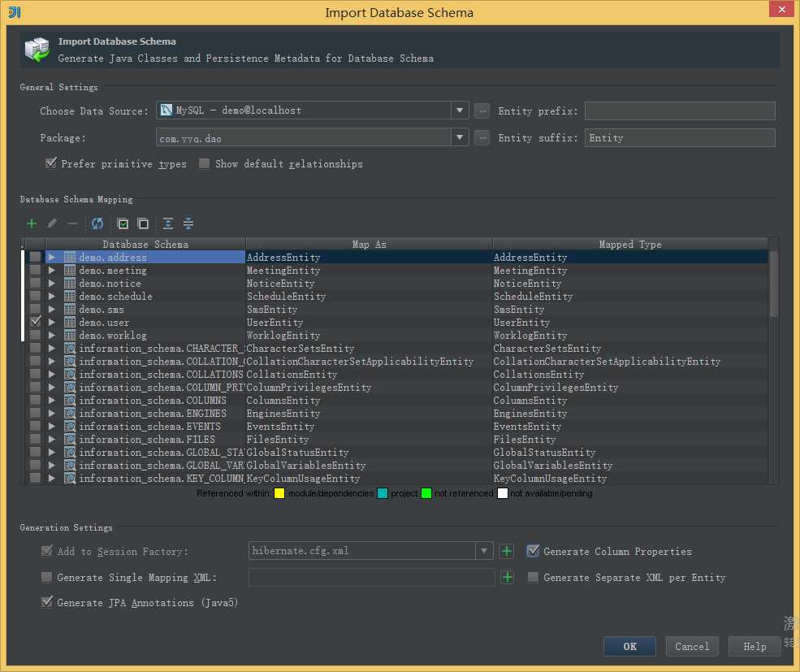
Task: Open the hibernate.cfg.xml session factory dropdown
Action: pyautogui.click(x=484, y=551)
